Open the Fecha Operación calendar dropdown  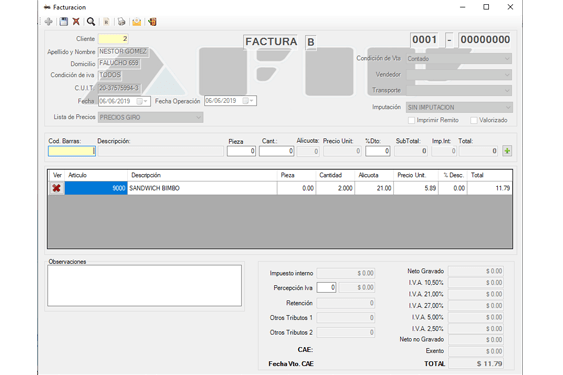point(248,101)
